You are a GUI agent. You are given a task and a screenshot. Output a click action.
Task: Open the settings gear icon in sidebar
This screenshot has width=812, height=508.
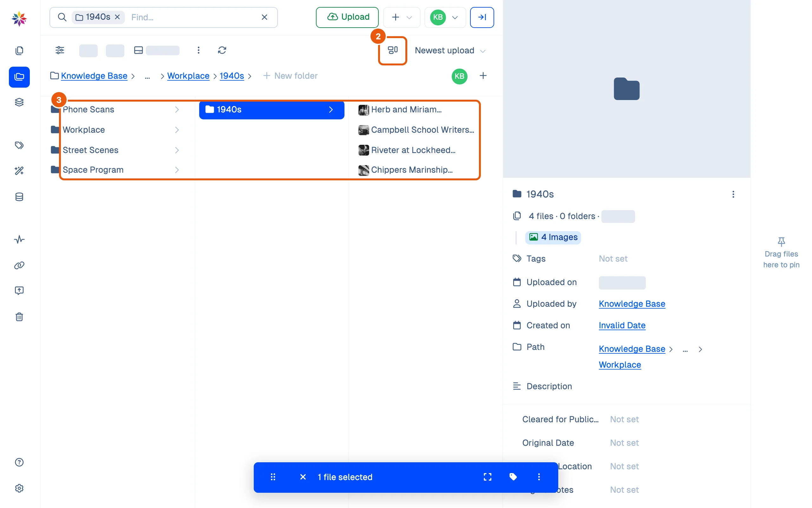pos(19,488)
